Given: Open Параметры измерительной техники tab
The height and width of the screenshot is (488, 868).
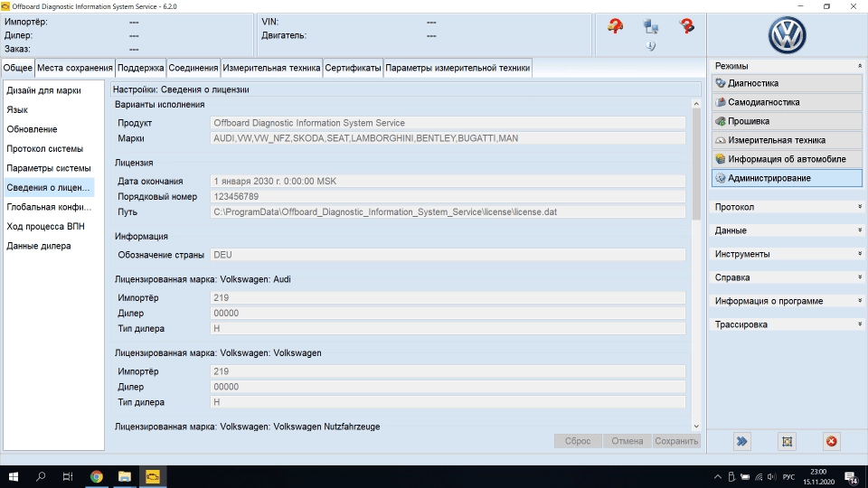Looking at the screenshot, I should coord(458,68).
